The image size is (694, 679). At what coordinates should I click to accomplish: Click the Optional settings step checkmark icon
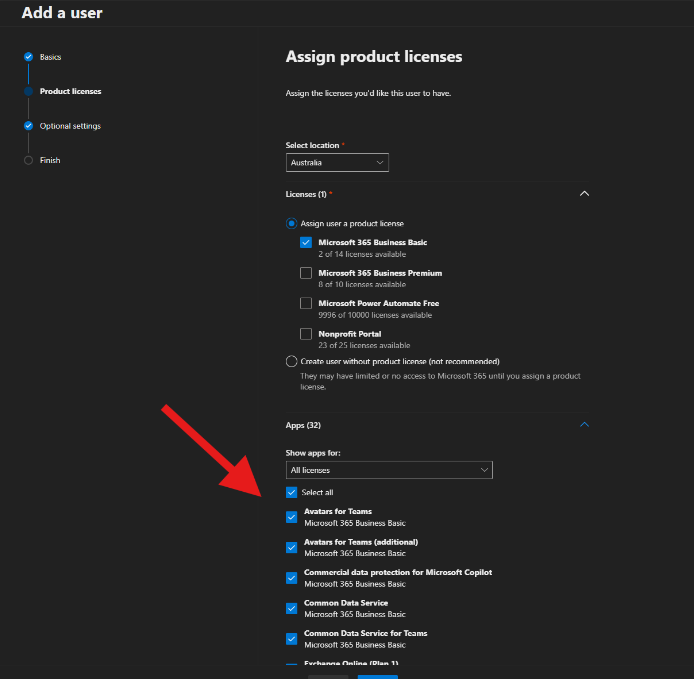(28, 126)
